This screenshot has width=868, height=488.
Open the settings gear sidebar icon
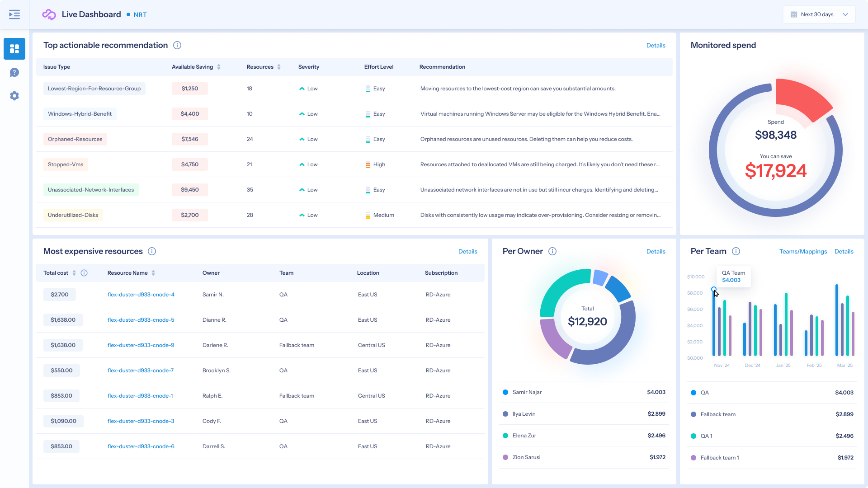14,96
